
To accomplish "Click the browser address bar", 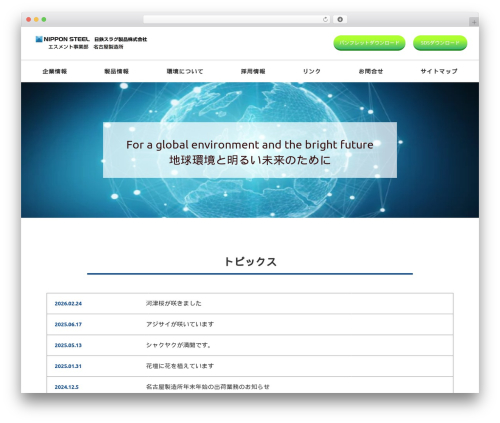I will coord(237,20).
